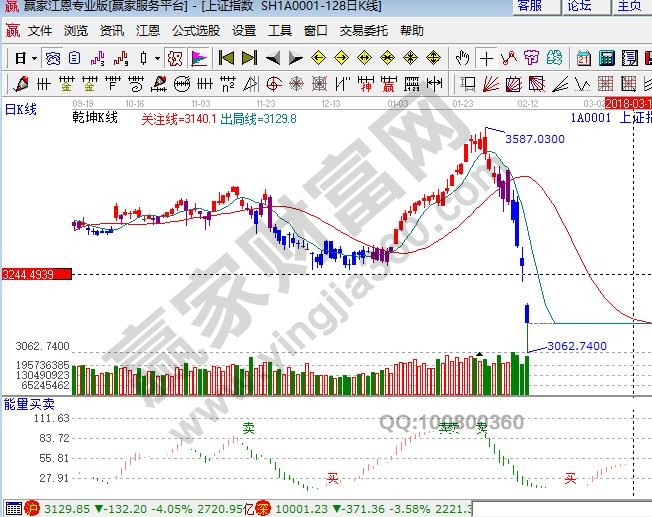Open the 公式选股 menu
This screenshot has height=517, width=652.
point(195,31)
